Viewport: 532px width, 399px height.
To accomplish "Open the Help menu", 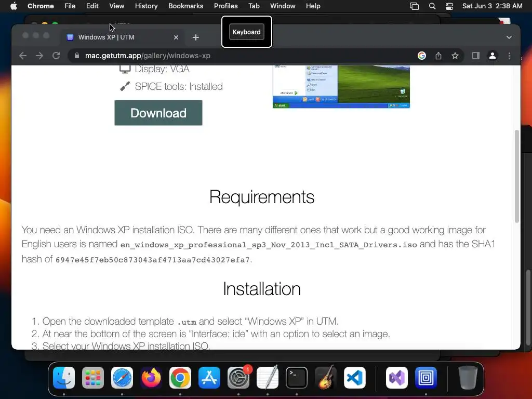I will (313, 6).
